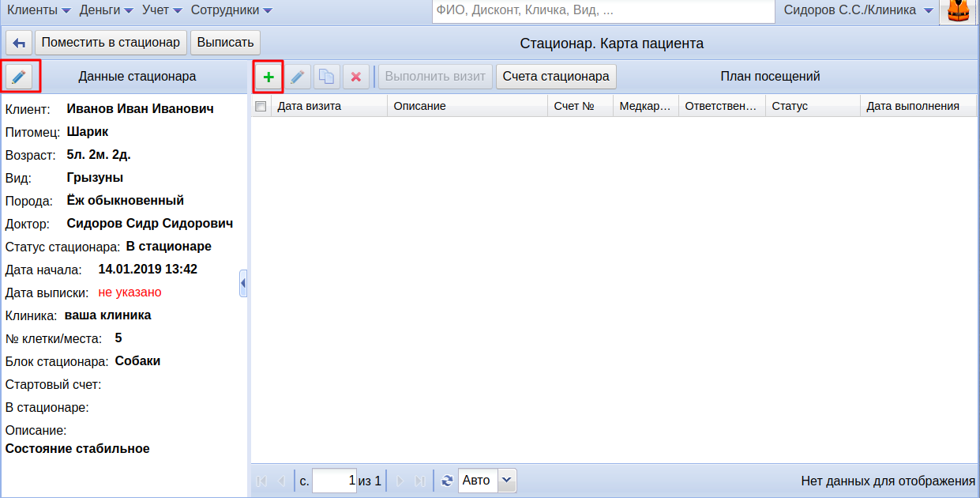
Task: Sort by Описание column header
Action: coord(467,106)
